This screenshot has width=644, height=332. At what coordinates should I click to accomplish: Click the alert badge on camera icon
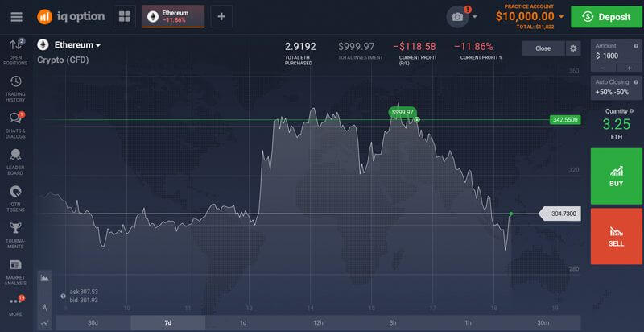pyautogui.click(x=468, y=10)
